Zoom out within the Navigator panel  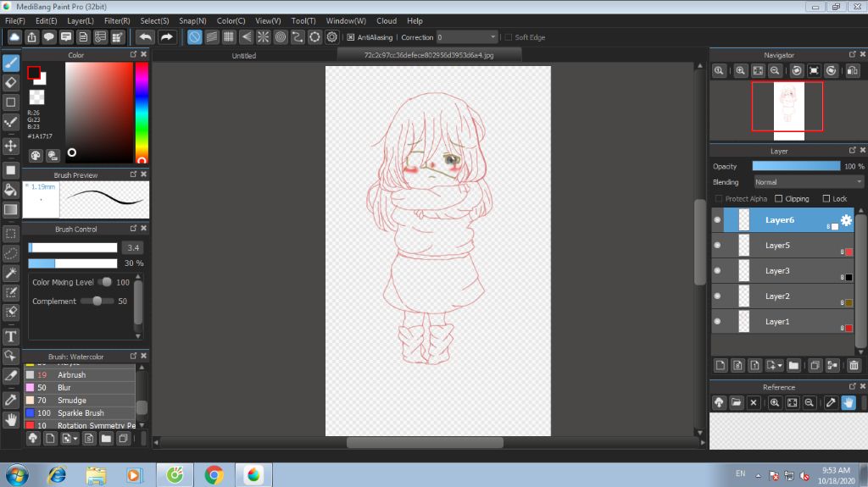tap(775, 70)
